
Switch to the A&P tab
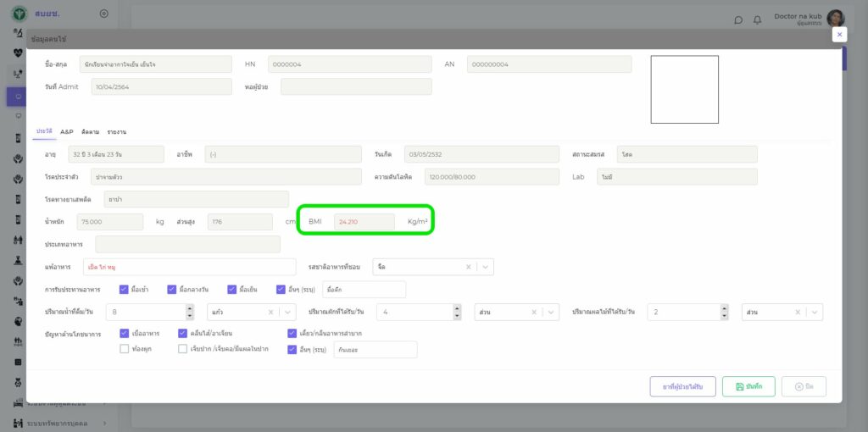pyautogui.click(x=66, y=132)
